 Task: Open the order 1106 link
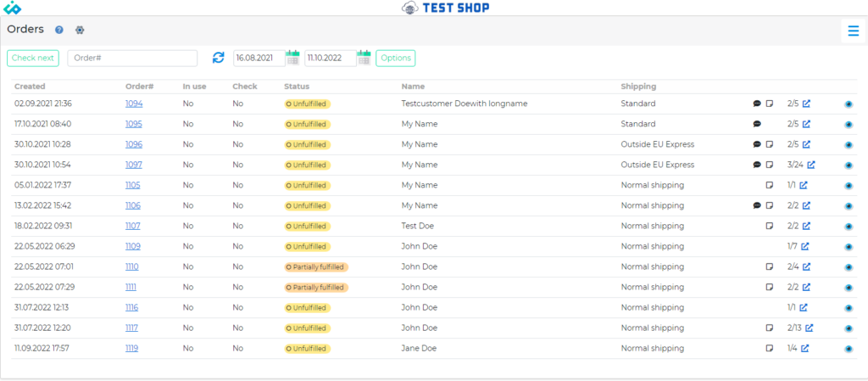click(133, 205)
